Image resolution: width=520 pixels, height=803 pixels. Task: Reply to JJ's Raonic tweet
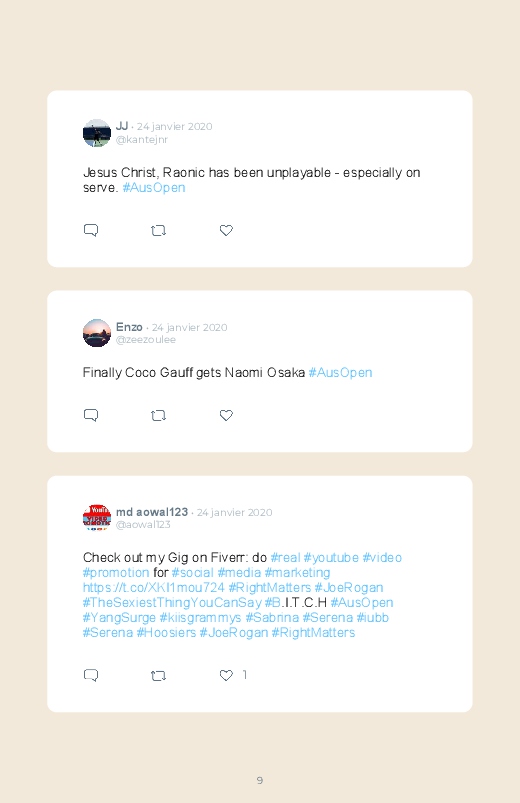(x=91, y=230)
